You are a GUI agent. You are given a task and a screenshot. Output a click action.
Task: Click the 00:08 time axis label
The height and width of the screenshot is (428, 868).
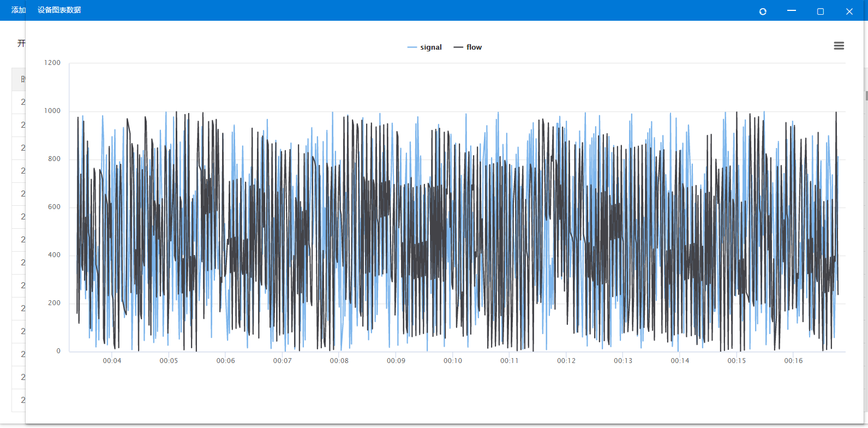(339, 361)
